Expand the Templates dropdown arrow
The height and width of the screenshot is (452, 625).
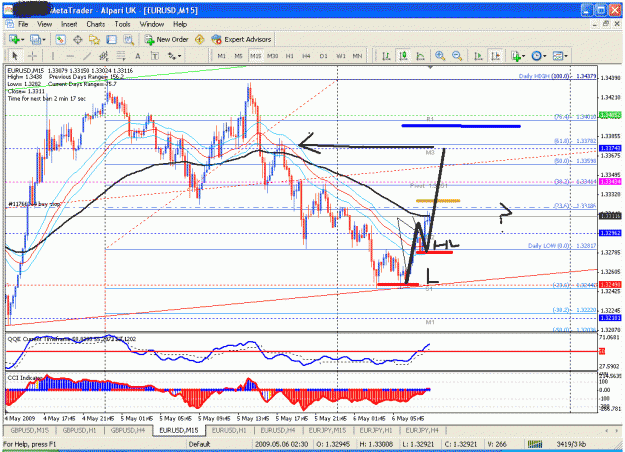coord(565,56)
